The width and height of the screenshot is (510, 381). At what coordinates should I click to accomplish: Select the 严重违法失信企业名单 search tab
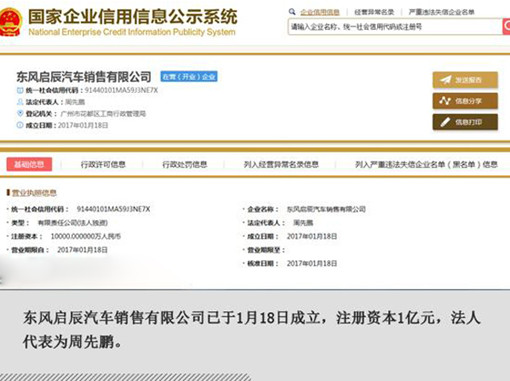coord(442,12)
